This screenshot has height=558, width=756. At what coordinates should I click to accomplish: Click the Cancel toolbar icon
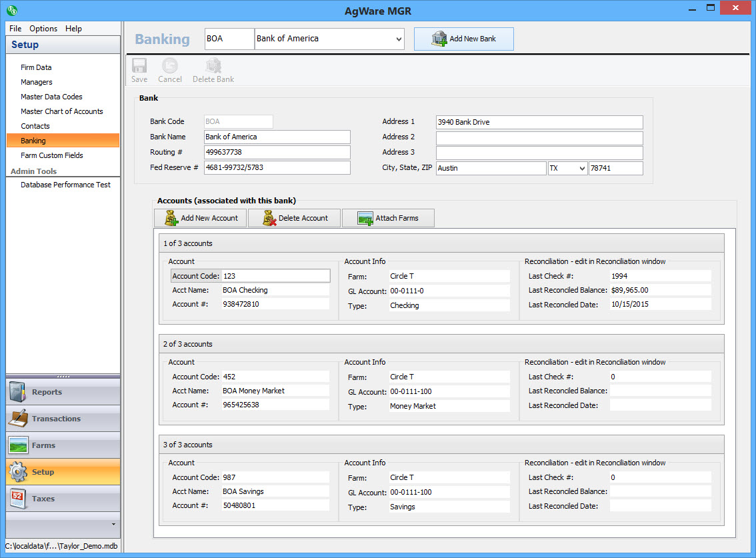[170, 65]
